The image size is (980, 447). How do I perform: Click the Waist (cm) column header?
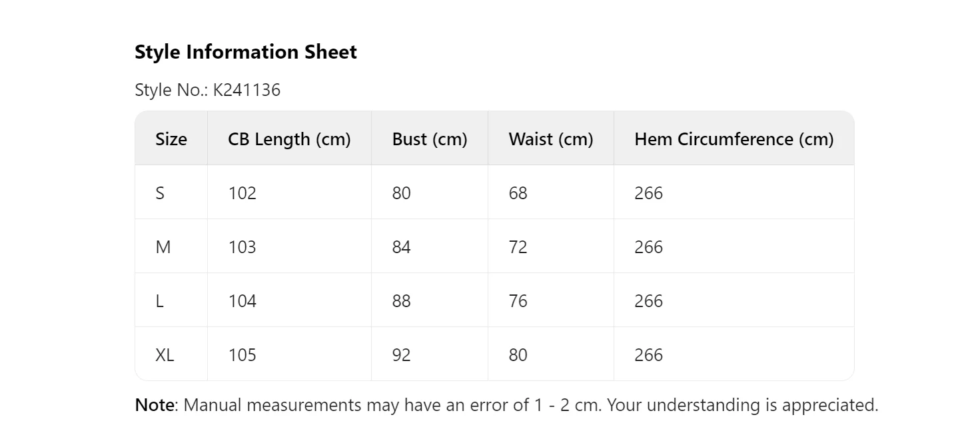pyautogui.click(x=550, y=139)
